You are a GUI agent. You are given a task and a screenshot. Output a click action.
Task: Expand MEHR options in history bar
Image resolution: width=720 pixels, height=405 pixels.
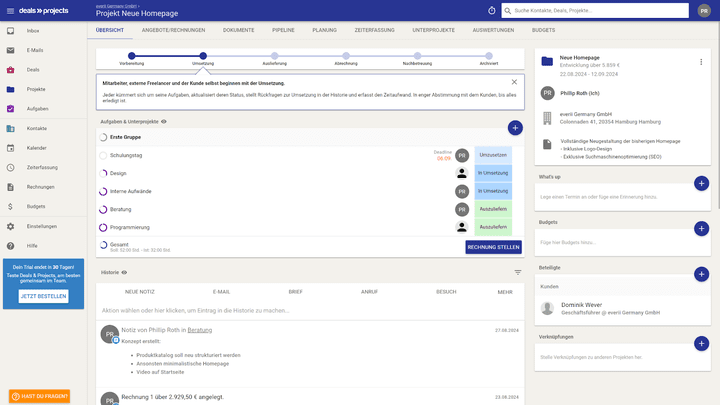click(505, 292)
